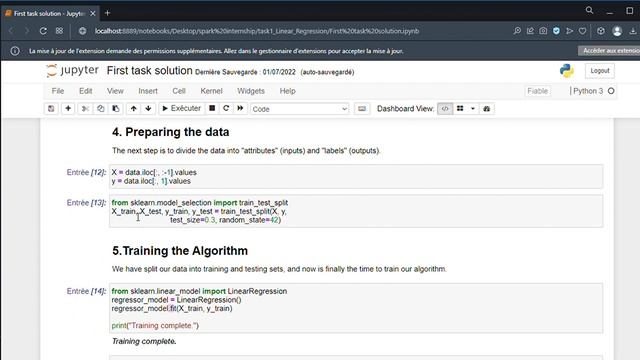The image size is (640, 360).
Task: Open the browser downloads icon
Action: tap(633, 31)
